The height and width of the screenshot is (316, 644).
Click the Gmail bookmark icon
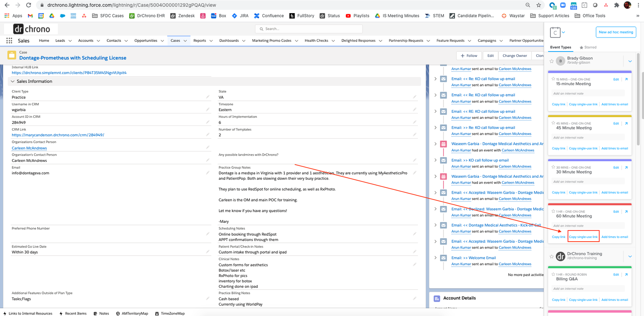click(30, 16)
